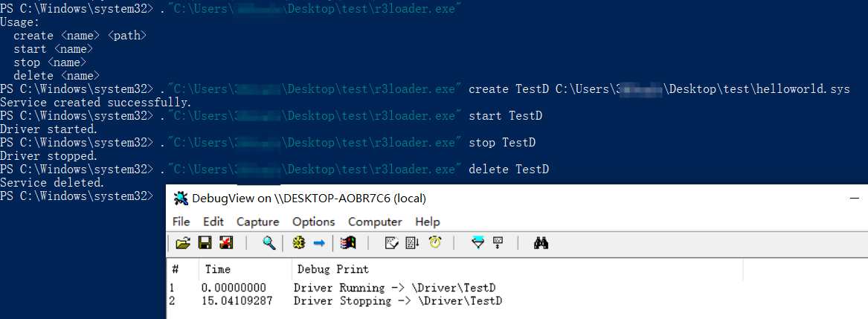Open the File menu
868x319 pixels.
click(181, 222)
